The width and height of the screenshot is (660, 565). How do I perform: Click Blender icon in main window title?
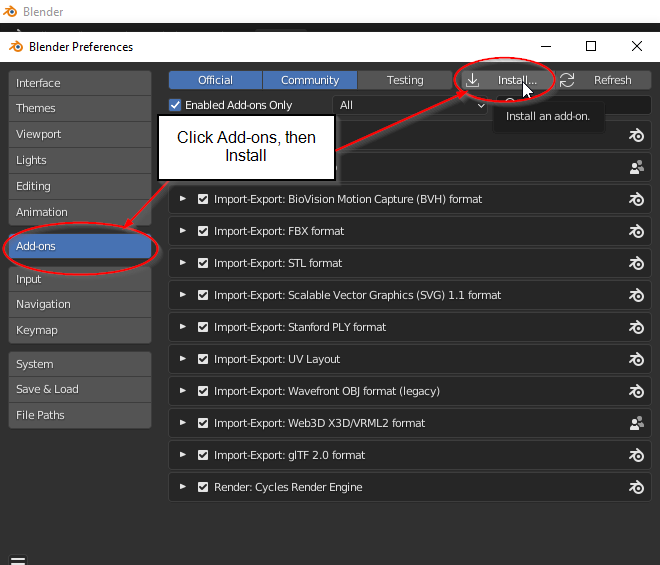(x=10, y=11)
